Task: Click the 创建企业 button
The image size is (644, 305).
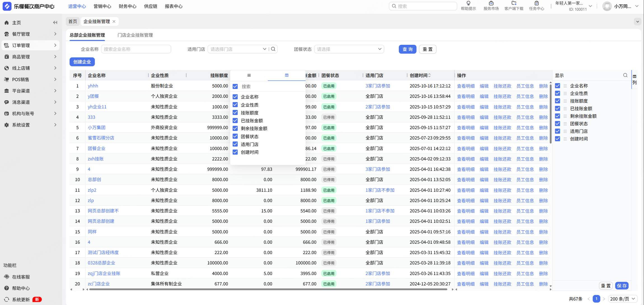Action: point(82,62)
